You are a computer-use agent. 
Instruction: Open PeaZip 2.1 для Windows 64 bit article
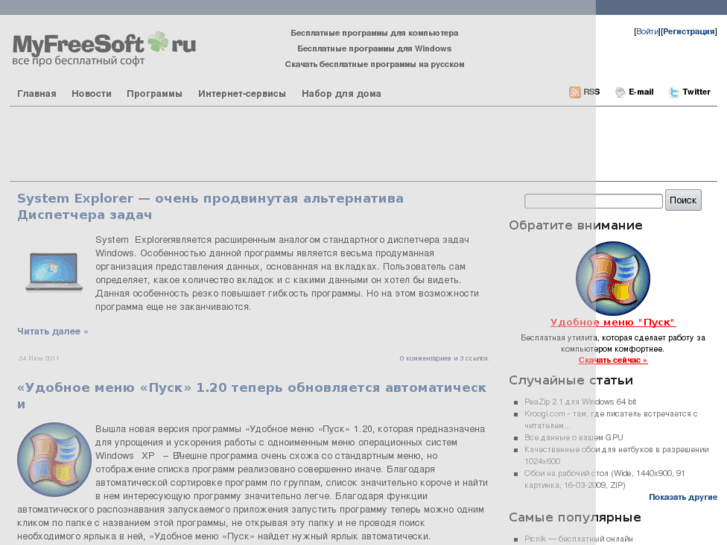pyautogui.click(x=580, y=402)
